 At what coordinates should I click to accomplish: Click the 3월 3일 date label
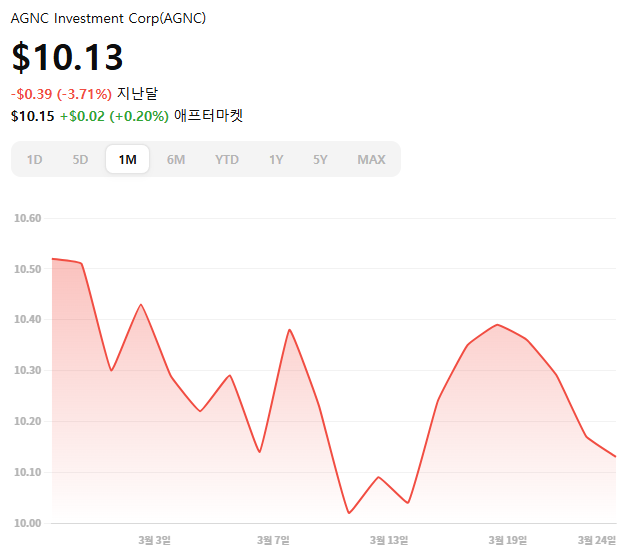(x=155, y=541)
